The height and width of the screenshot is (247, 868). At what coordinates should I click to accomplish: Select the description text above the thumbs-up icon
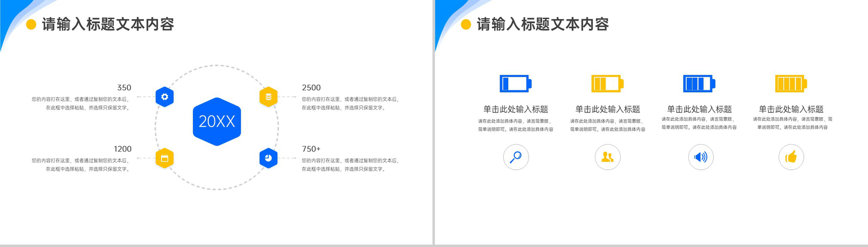tap(793, 124)
